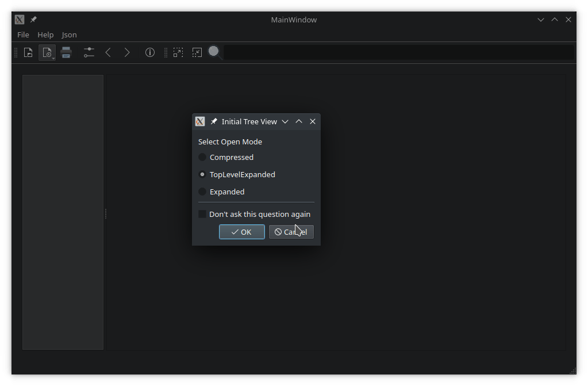This screenshot has width=588, height=386.
Task: Confirm the open mode with OK
Action: click(241, 232)
